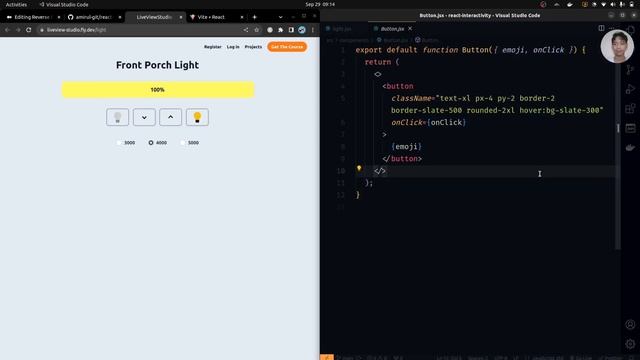Split the VS Code editor right
The width and height of the screenshot is (640, 360).
pyautogui.click(x=601, y=28)
